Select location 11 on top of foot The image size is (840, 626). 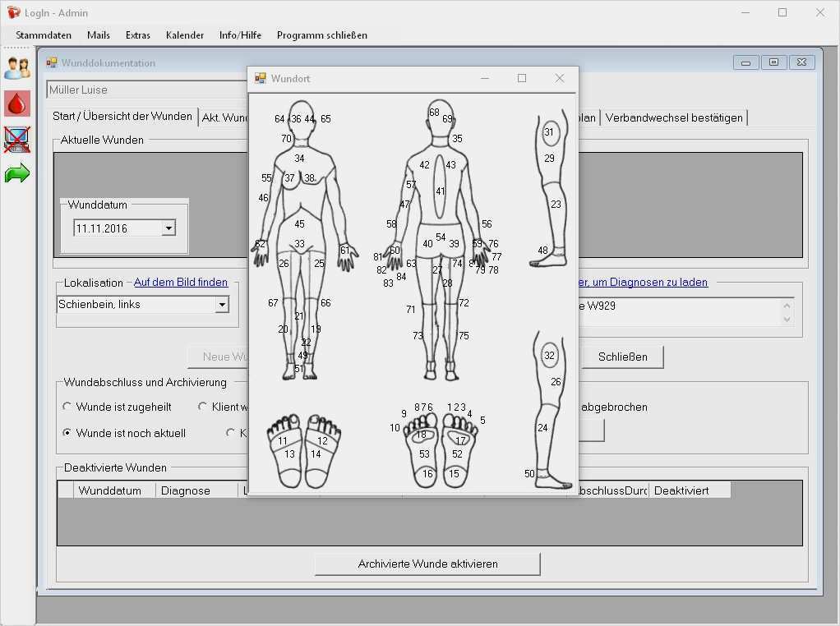click(x=282, y=441)
